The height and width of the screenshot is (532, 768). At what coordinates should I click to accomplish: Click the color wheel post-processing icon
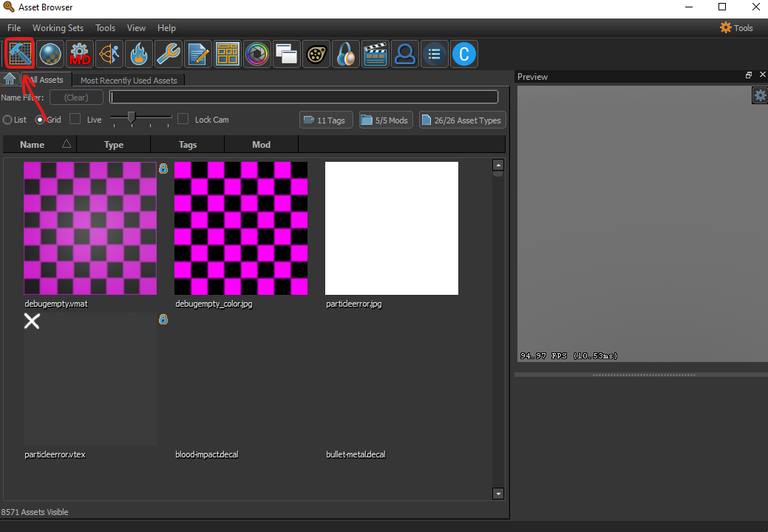(x=257, y=54)
